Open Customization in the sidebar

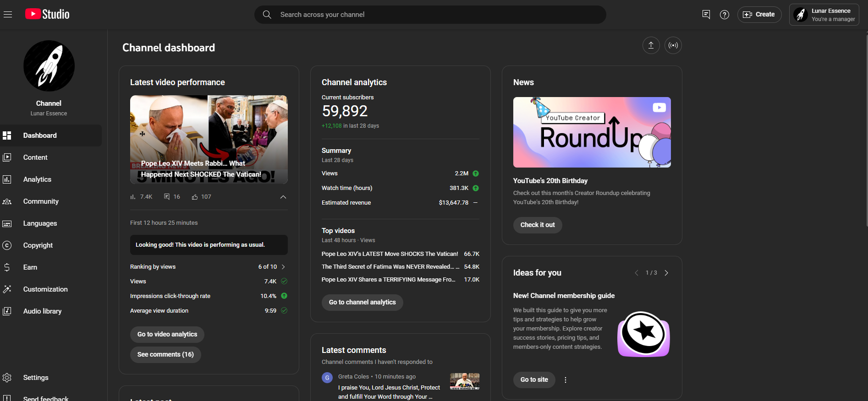51,289
